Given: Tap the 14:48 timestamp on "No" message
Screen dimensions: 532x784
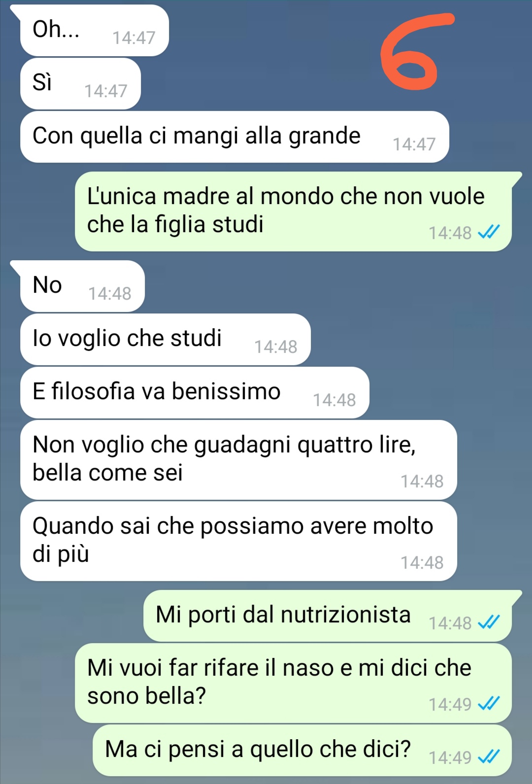Looking at the screenshot, I should (110, 293).
